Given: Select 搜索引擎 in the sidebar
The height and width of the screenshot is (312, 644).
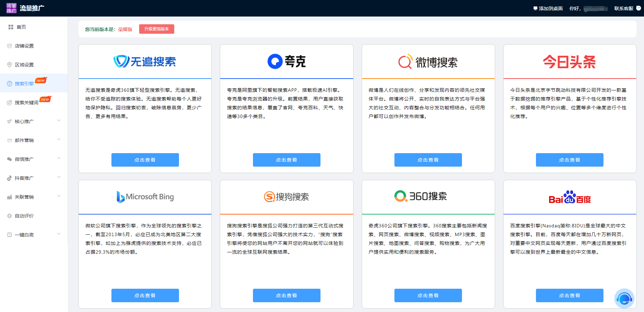Looking at the screenshot, I should 34,83.
